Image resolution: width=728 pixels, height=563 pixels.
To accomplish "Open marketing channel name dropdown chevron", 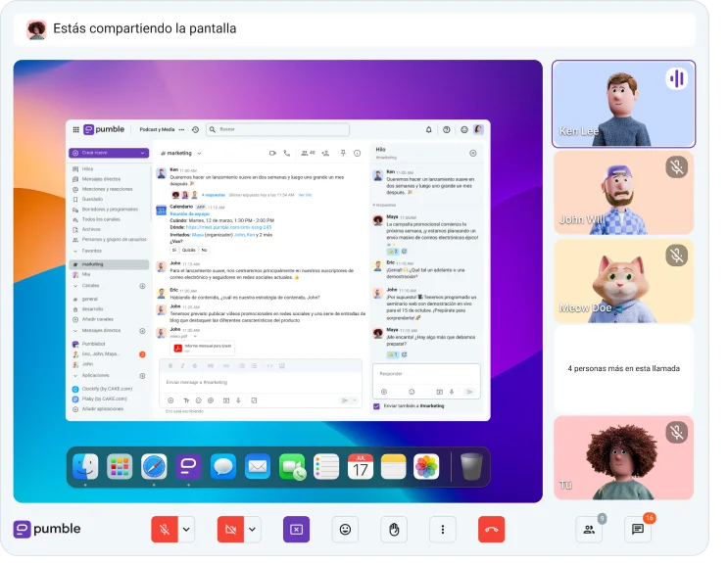I will [200, 153].
